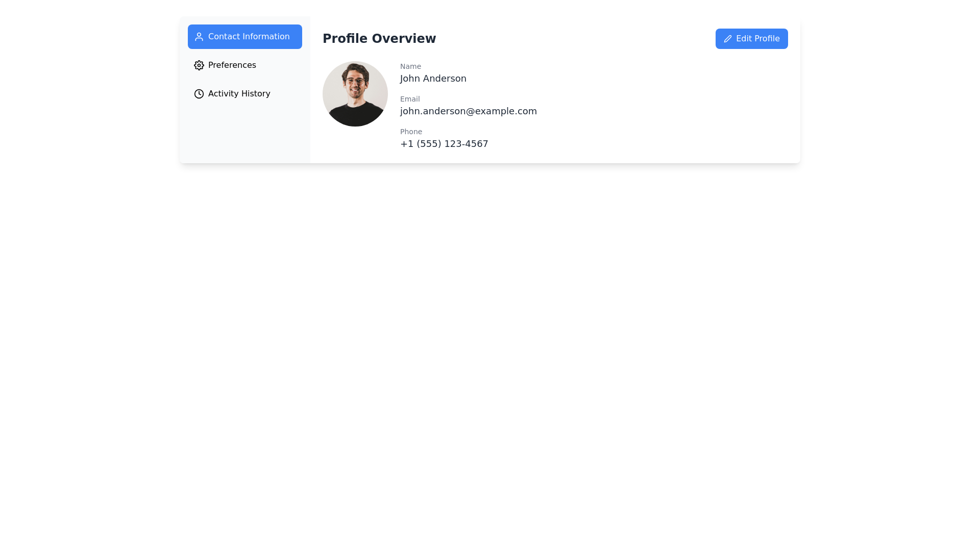Click the highlighted Contact Information button
Viewport: 980px width, 551px height.
point(244,36)
